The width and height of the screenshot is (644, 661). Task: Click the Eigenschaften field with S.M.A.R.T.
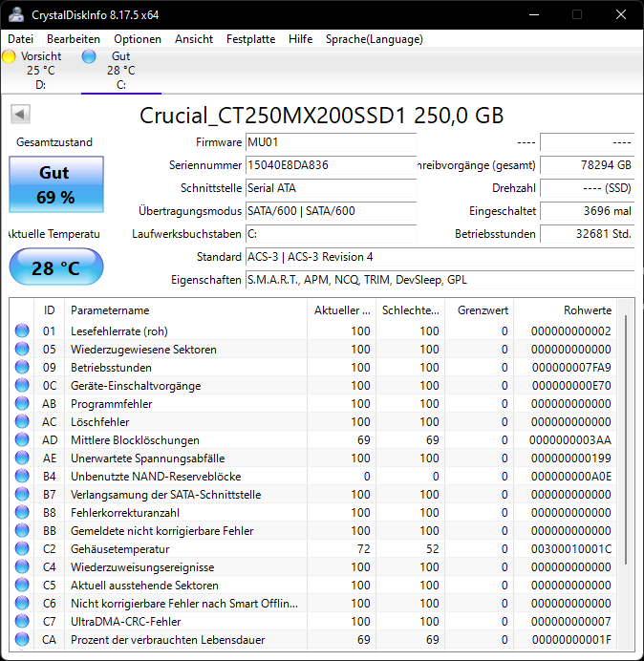(x=440, y=280)
